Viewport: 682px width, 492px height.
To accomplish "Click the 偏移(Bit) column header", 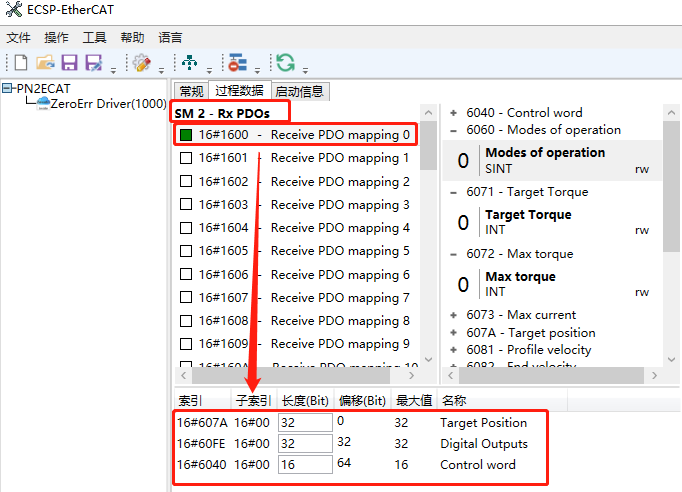I will point(362,400).
